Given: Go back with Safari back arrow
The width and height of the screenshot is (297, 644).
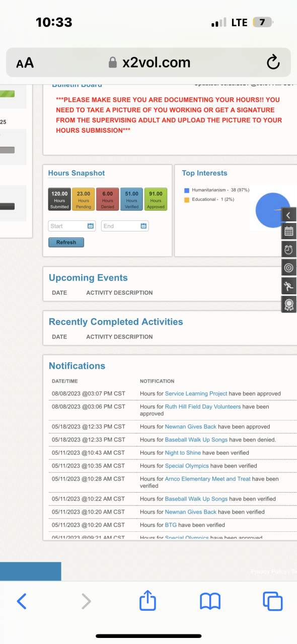Looking at the screenshot, I should [22, 601].
